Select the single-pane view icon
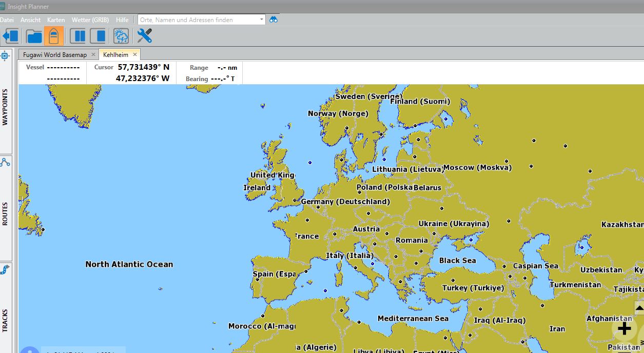644x353 pixels. pos(98,36)
